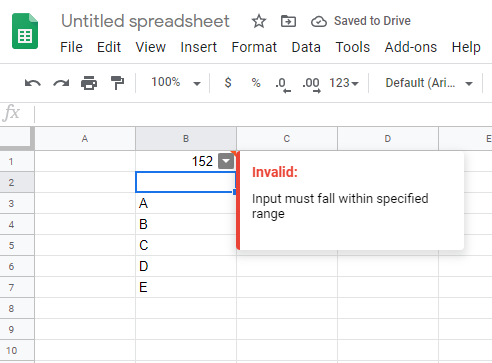492x363 pixels.
Task: Format the cell as percent
Action: coord(256,82)
